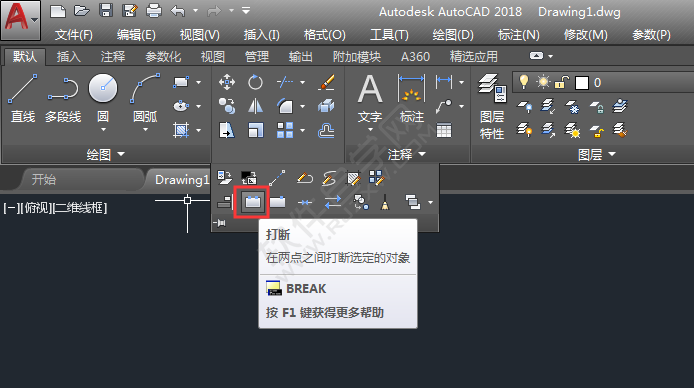The height and width of the screenshot is (388, 694).
Task: Open the 修改(M) menu
Action: coord(586,35)
